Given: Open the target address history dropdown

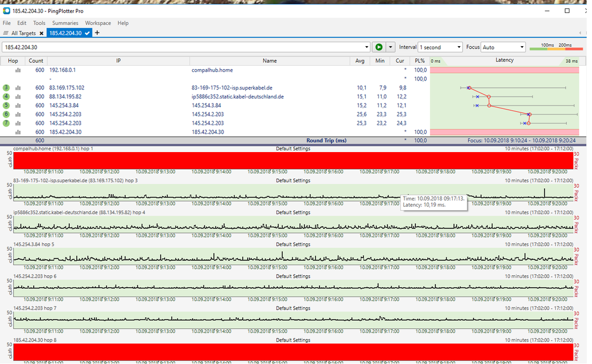Looking at the screenshot, I should 367,47.
